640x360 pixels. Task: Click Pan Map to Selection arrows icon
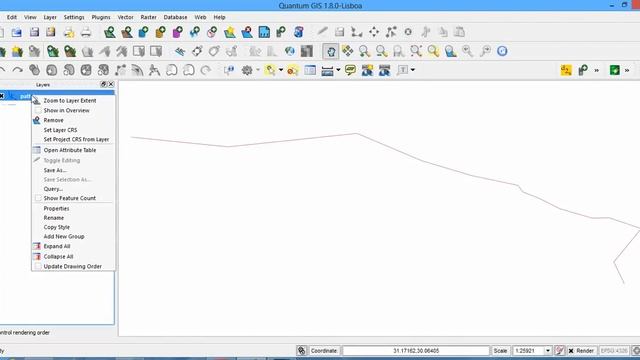(348, 51)
